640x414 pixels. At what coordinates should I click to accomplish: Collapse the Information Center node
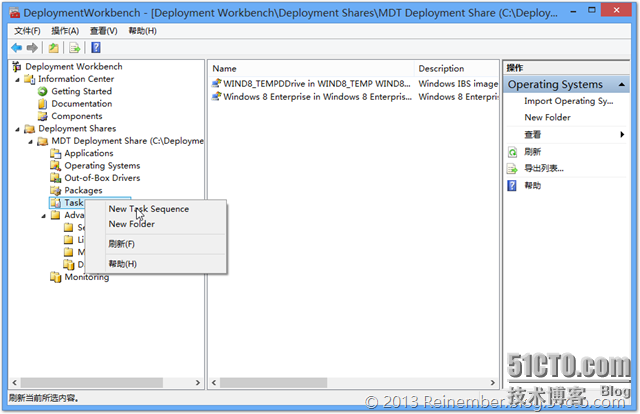point(18,80)
